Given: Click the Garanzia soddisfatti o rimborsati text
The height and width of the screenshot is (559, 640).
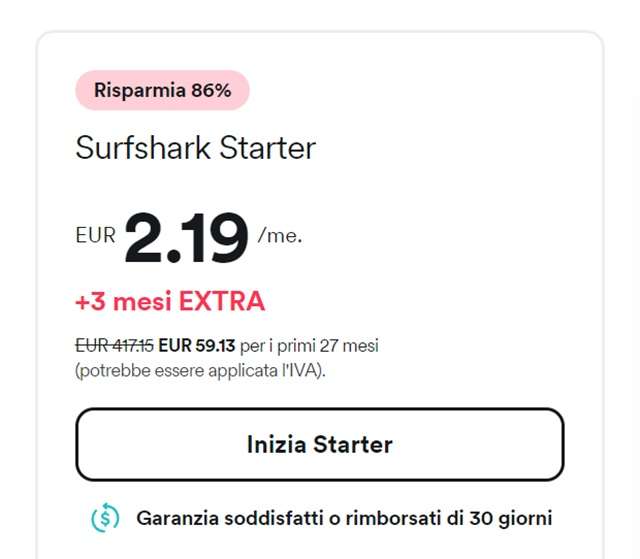Looking at the screenshot, I should 344,518.
